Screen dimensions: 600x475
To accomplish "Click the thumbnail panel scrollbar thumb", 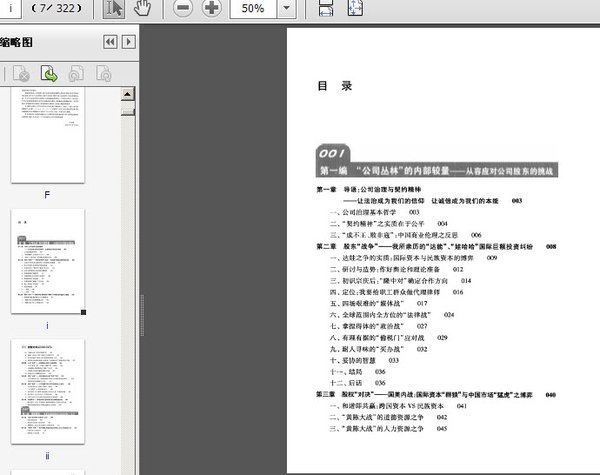I will [127, 111].
